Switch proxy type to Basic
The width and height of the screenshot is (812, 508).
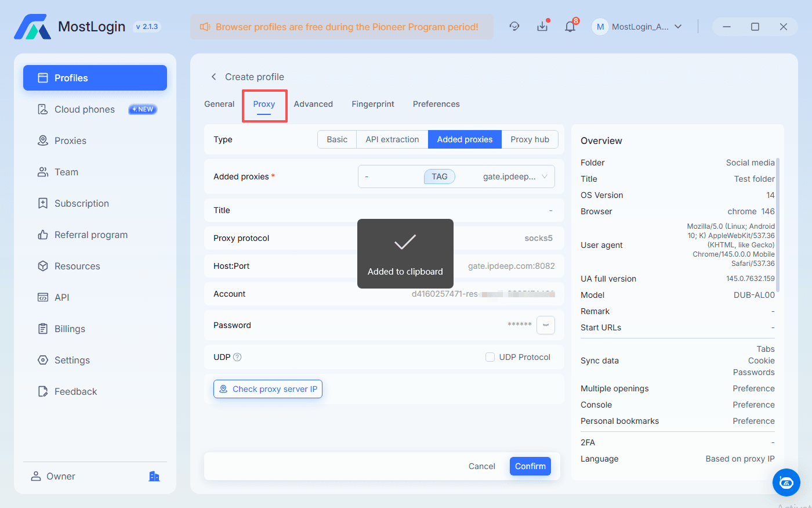click(x=337, y=139)
